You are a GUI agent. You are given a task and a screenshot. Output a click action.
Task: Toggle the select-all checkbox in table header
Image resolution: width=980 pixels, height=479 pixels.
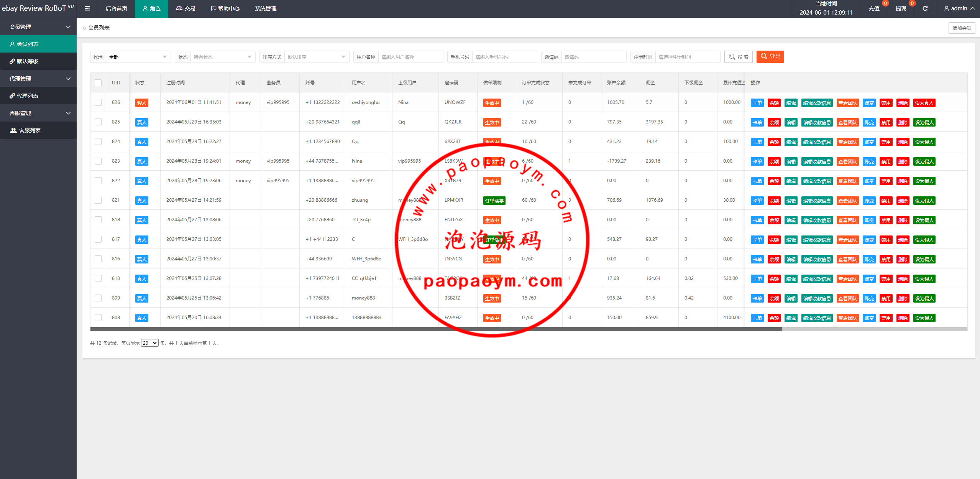click(98, 83)
